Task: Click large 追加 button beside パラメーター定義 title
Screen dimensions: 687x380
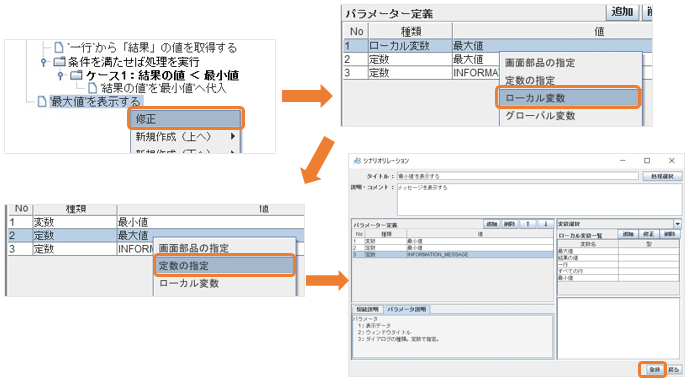Action: point(622,11)
